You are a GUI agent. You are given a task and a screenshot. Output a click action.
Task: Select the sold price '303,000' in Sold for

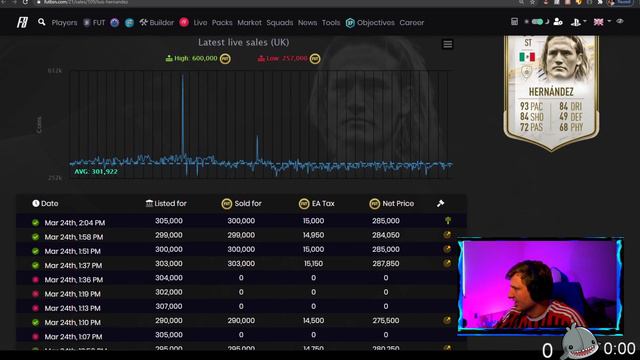coord(241,264)
